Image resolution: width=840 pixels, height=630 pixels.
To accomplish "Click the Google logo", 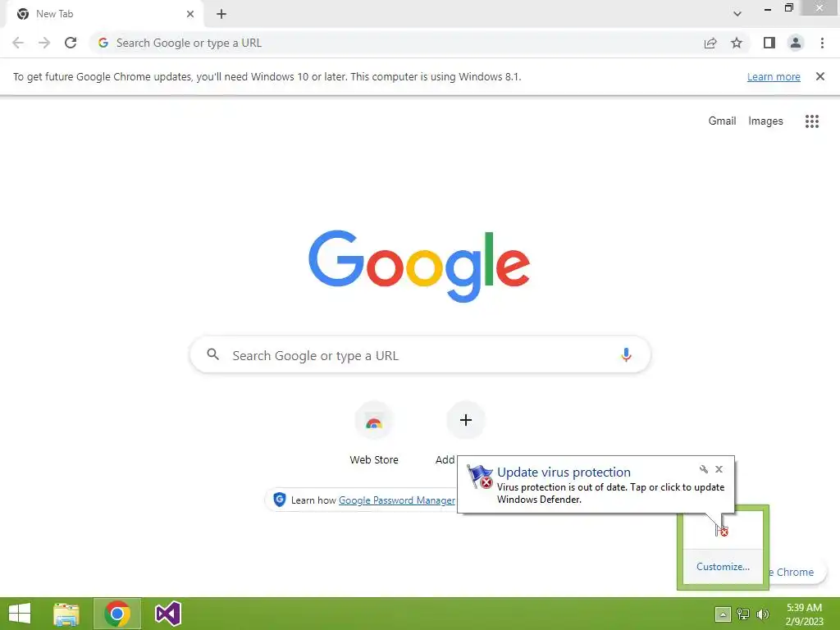I will pos(419,267).
